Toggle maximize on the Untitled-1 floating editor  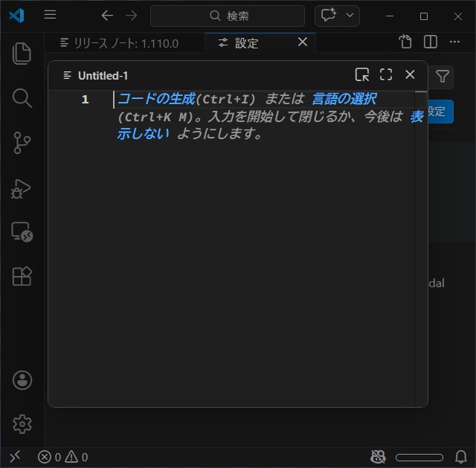(386, 74)
